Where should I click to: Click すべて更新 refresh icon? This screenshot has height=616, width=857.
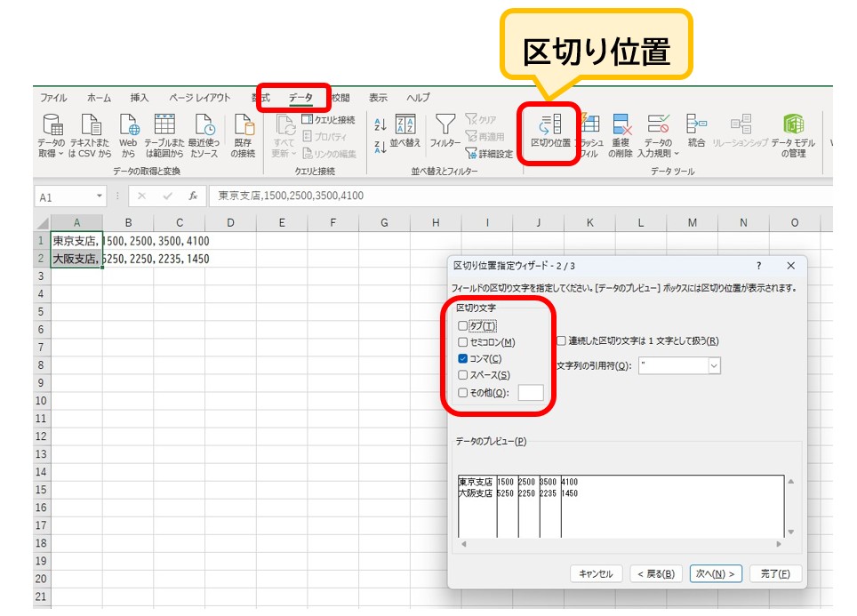[284, 124]
